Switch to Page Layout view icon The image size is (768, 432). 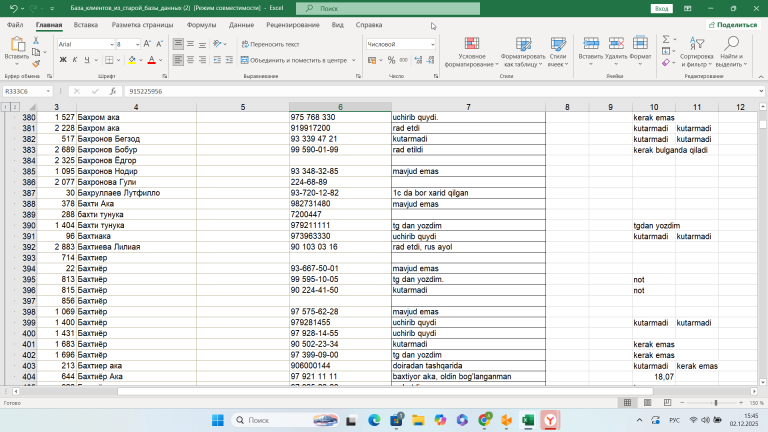(648, 403)
